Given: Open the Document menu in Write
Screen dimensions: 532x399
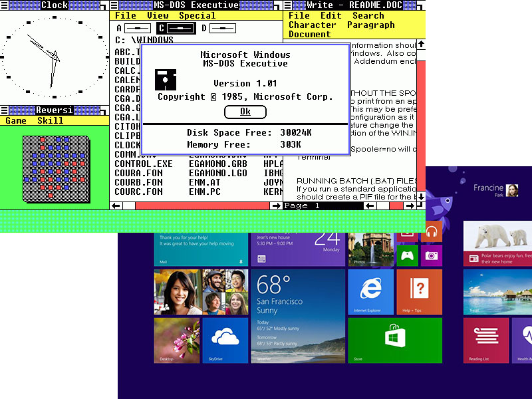Looking at the screenshot, I should coord(310,35).
